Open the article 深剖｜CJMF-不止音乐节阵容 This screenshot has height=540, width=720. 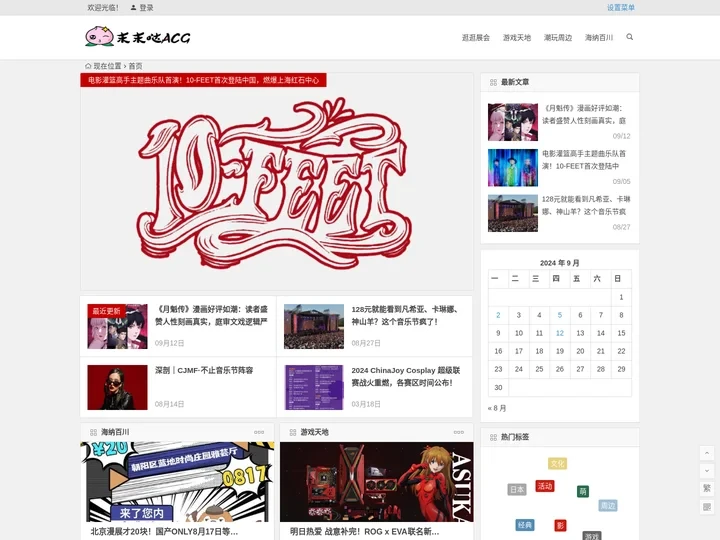(204, 370)
